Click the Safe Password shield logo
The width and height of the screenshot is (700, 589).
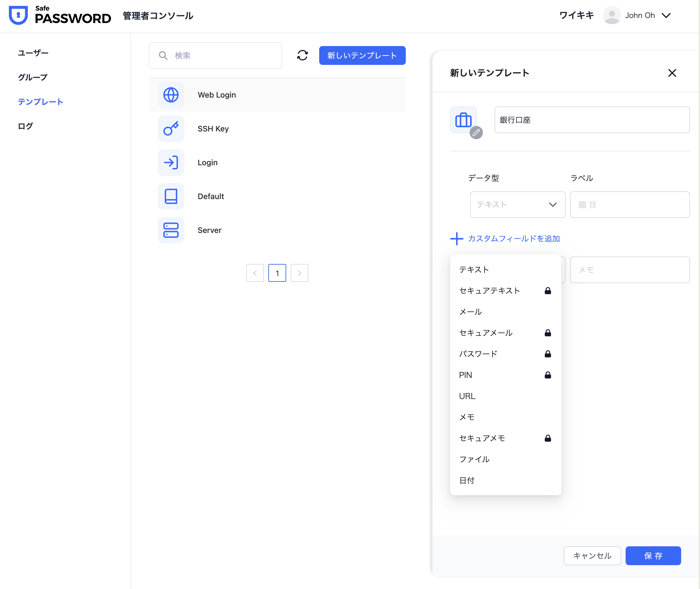pyautogui.click(x=18, y=15)
